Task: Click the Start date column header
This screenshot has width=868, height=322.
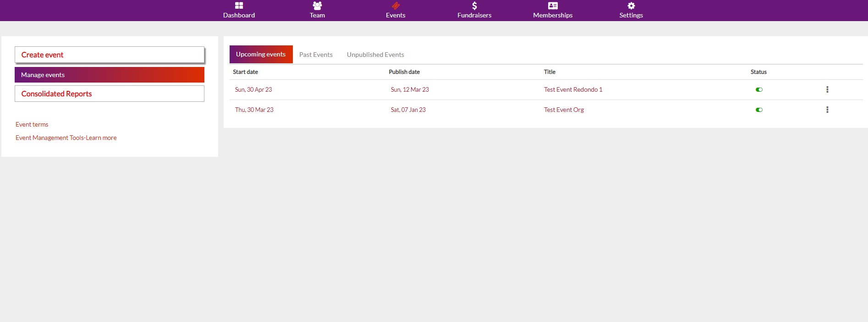Action: (245, 72)
